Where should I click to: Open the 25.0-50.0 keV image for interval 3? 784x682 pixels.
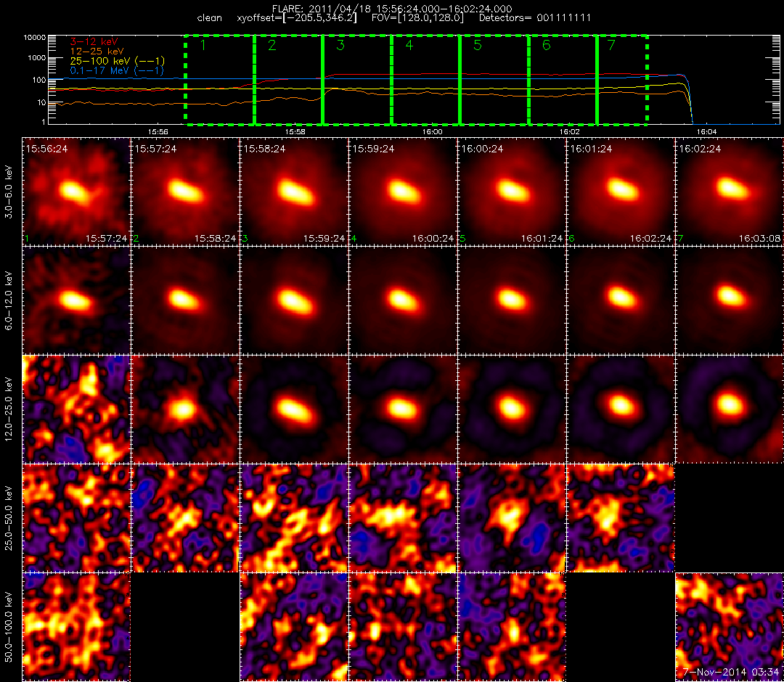coord(294,518)
